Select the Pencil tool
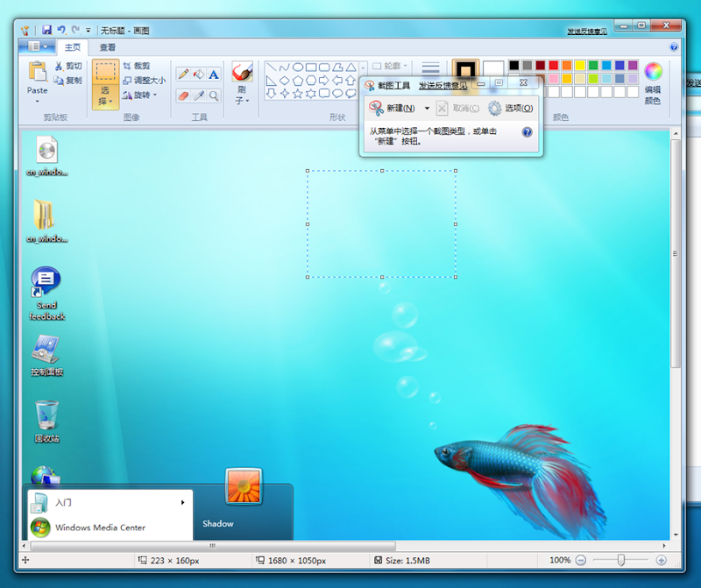Screen dimensions: 701x588 click(x=183, y=74)
